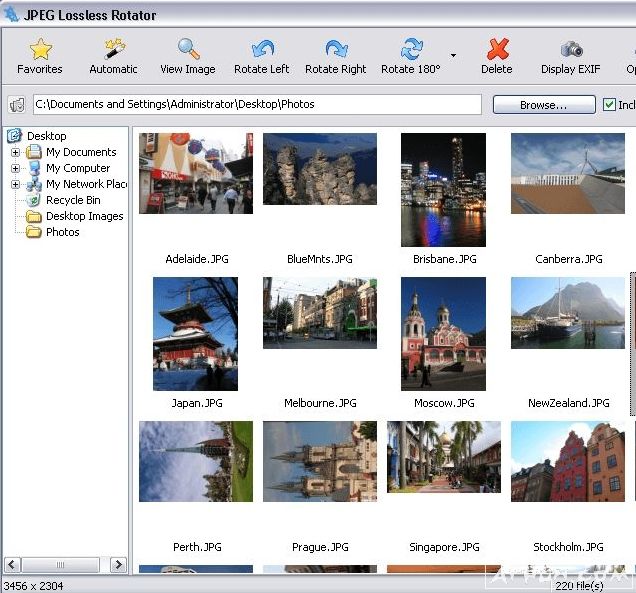Select My Computer in tree
This screenshot has width=636, height=593.
click(78, 168)
